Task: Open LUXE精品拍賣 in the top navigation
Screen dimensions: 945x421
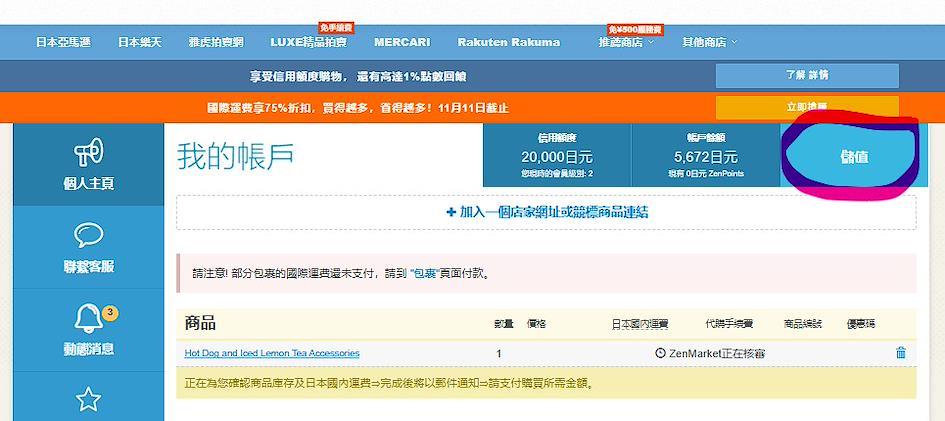Action: pyautogui.click(x=309, y=42)
